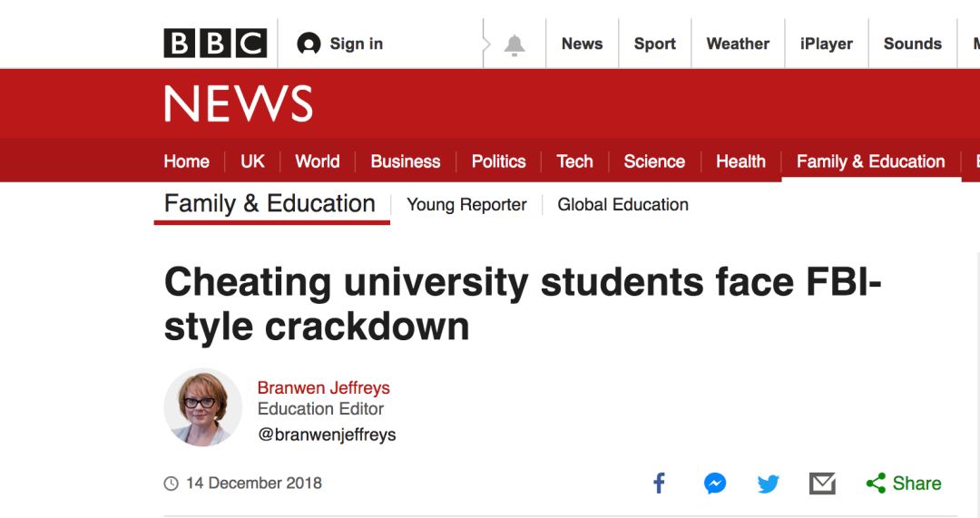Open the Home news tab

click(x=186, y=161)
